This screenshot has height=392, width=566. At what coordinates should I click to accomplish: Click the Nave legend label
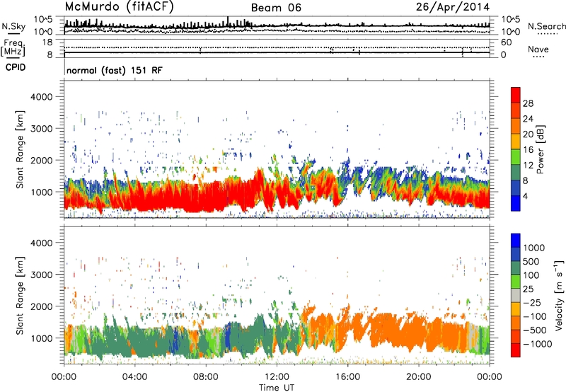click(538, 49)
